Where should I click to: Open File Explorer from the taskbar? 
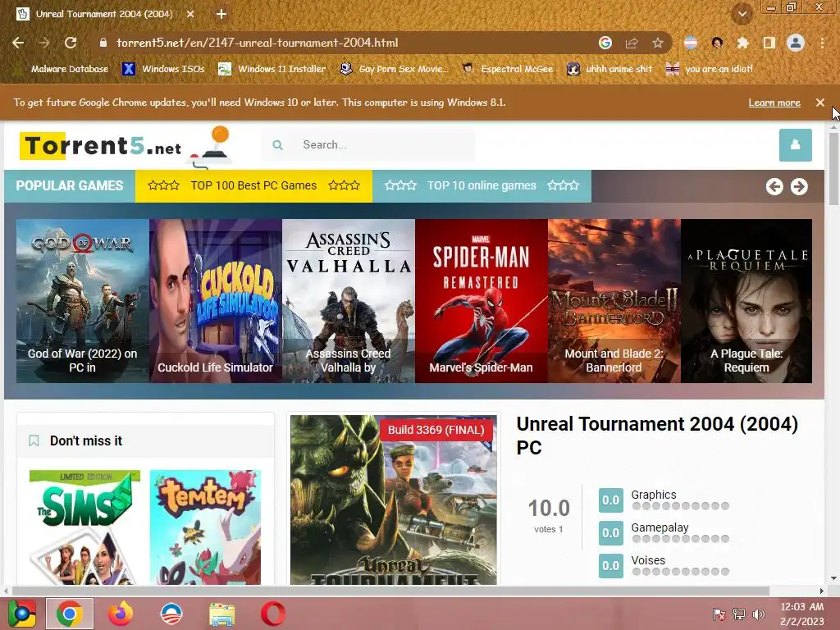pos(221,614)
